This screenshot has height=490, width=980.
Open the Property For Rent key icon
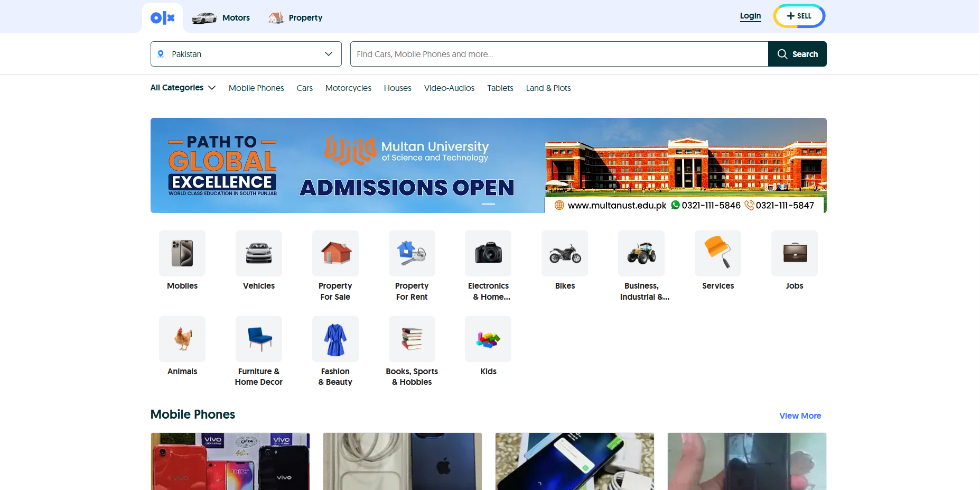click(412, 253)
